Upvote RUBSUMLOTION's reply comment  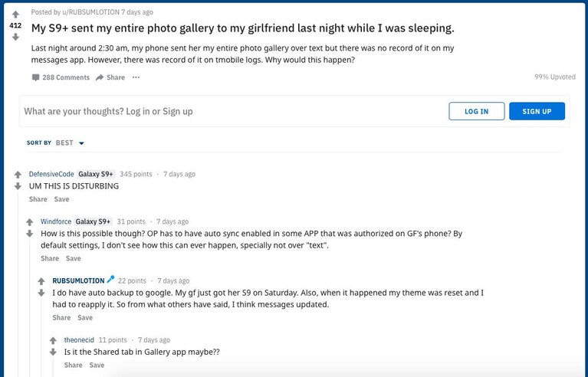pos(41,281)
